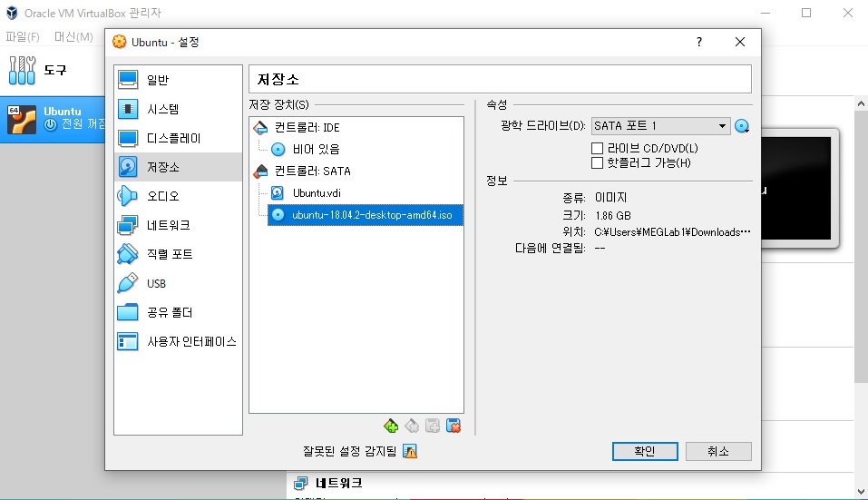Open the USB settings category

click(178, 283)
